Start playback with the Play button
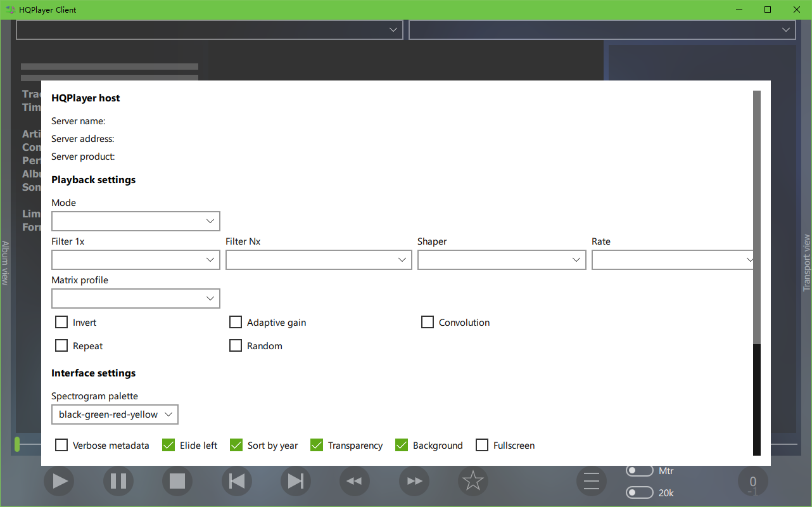Viewport: 812px width, 507px height. point(59,481)
